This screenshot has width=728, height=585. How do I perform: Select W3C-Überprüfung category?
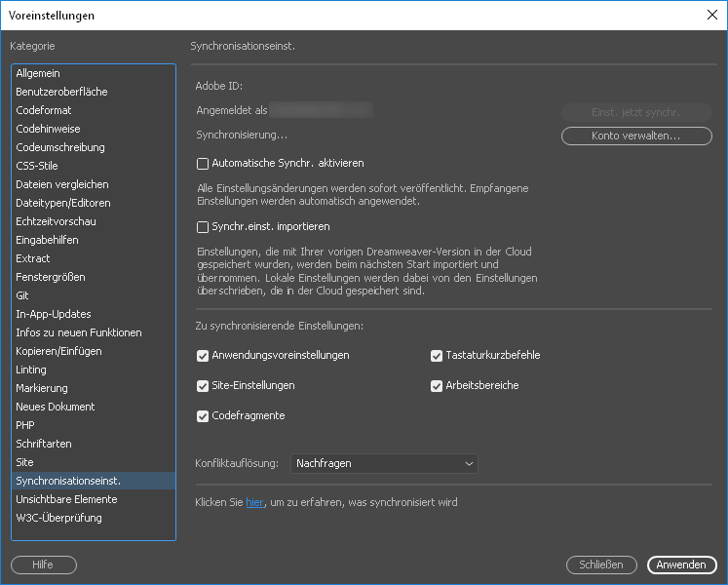point(94,518)
